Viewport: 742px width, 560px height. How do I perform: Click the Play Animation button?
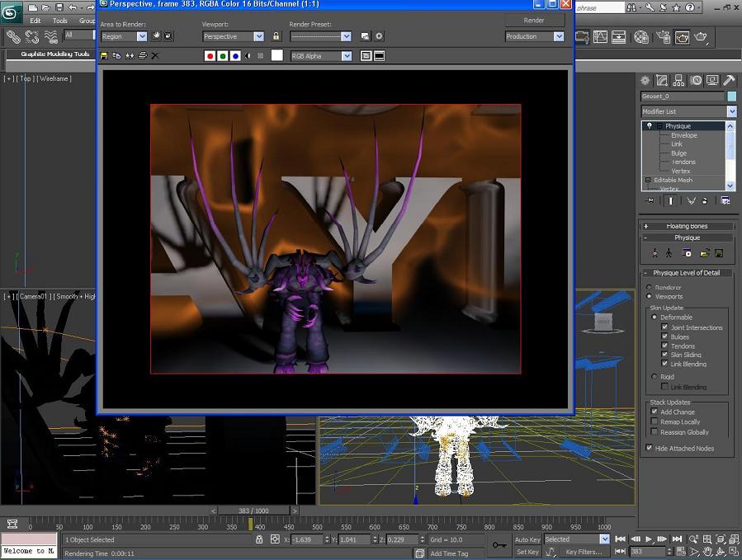[x=649, y=539]
